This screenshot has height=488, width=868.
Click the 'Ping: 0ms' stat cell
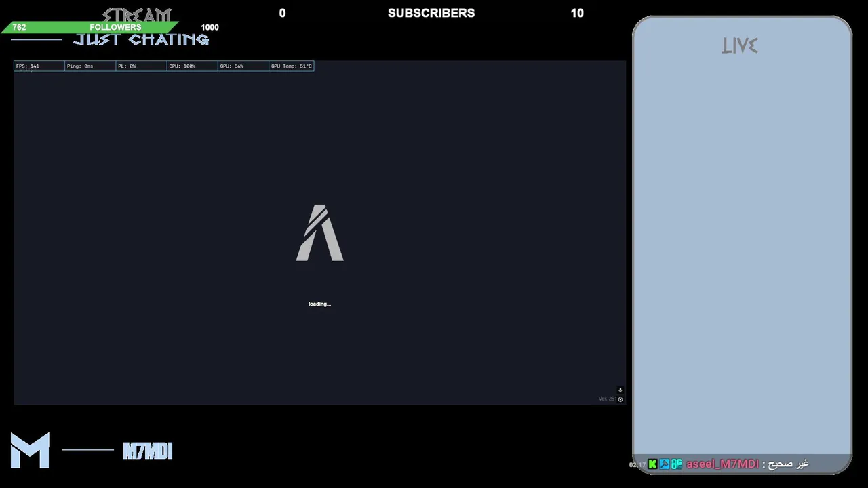coord(90,66)
